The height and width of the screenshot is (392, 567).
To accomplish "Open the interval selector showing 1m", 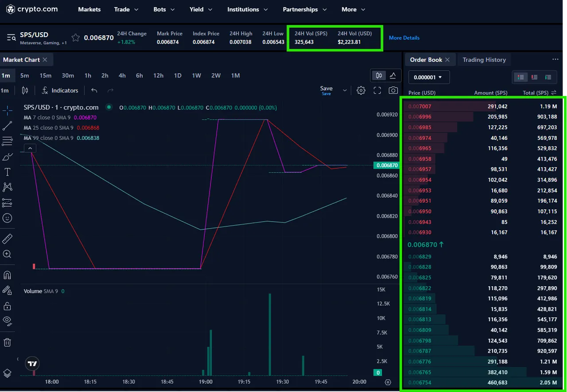I will [4, 90].
